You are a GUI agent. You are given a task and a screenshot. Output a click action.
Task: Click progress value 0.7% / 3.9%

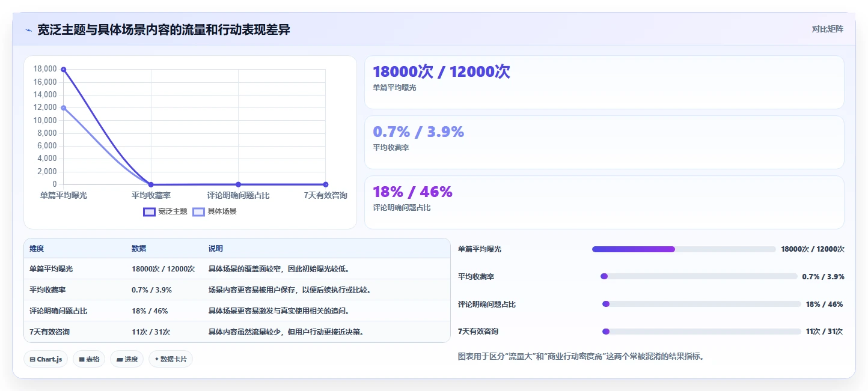pos(823,277)
